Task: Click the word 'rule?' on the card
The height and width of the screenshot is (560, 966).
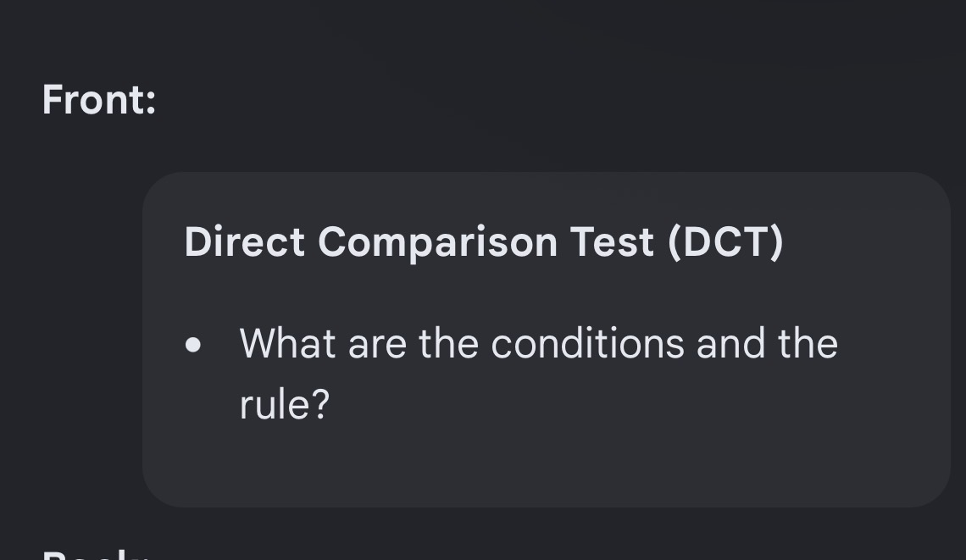Action: tap(285, 405)
